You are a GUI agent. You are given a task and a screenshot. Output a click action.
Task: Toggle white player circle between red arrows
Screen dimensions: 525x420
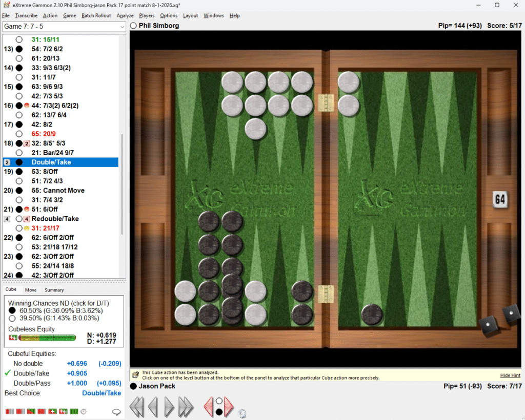[219, 401]
